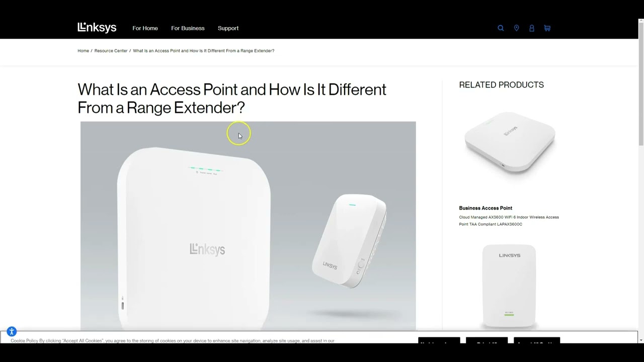644x362 pixels.
Task: Open the Business Access Point product link
Action: pyautogui.click(x=486, y=208)
